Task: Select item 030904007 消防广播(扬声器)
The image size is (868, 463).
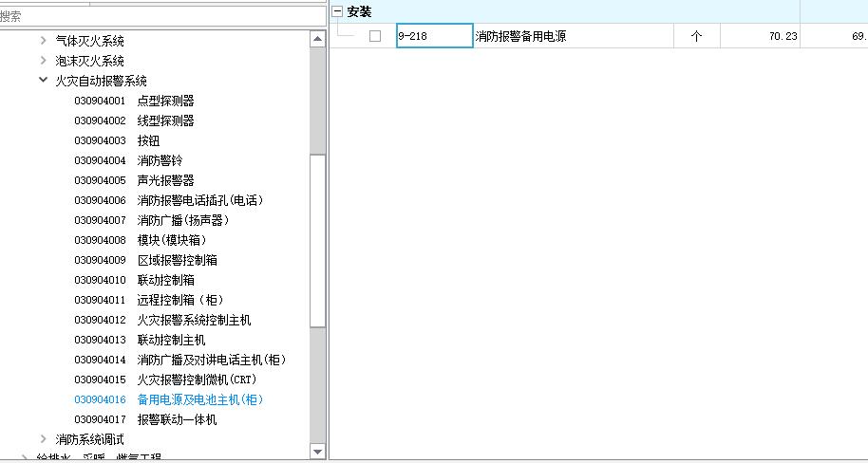Action: point(152,220)
